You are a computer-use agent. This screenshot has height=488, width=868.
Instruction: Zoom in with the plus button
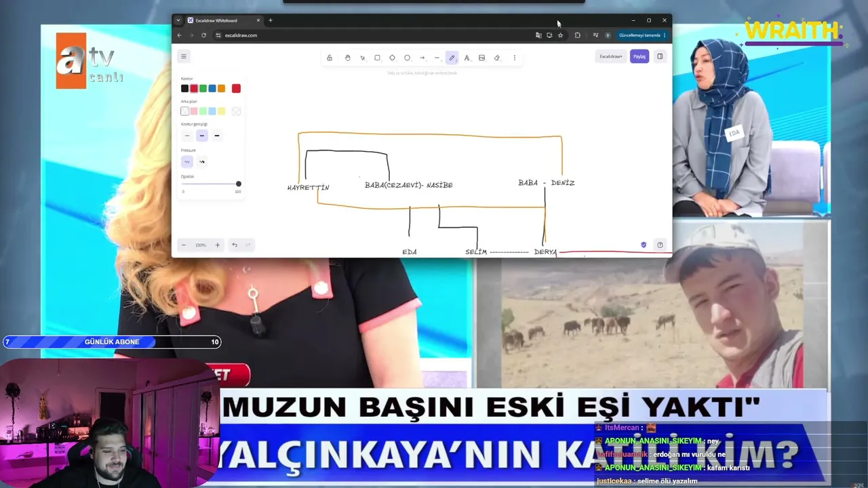point(218,245)
